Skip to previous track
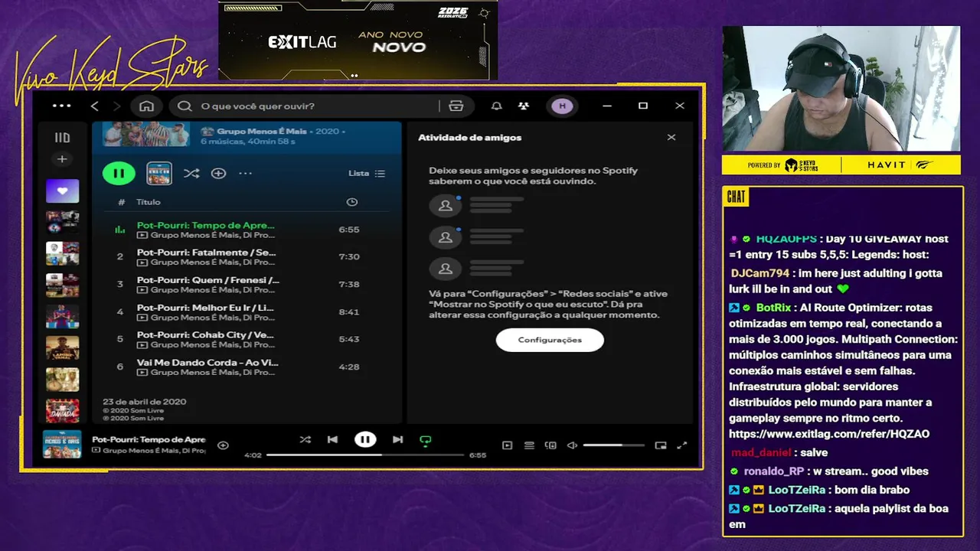Image resolution: width=980 pixels, height=551 pixels. [332, 439]
